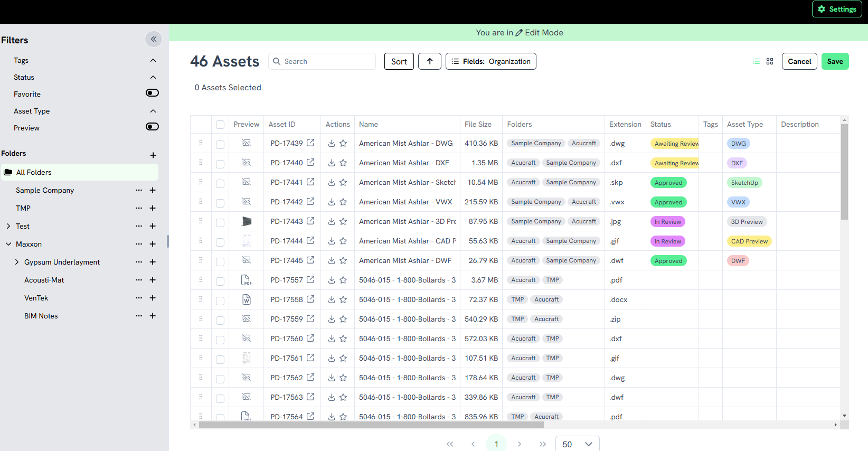The image size is (868, 451).
Task: Click the Save button
Action: click(835, 61)
